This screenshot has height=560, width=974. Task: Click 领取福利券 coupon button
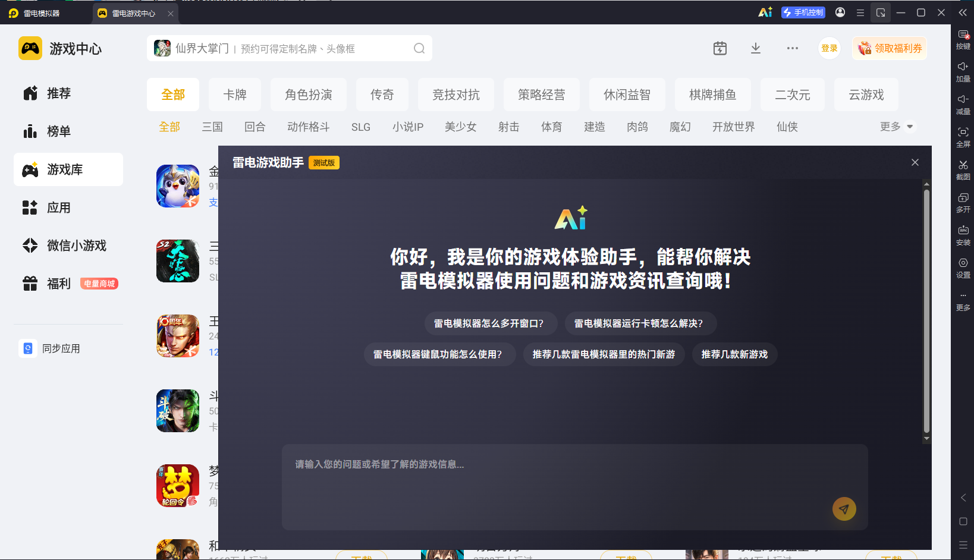[x=890, y=48]
